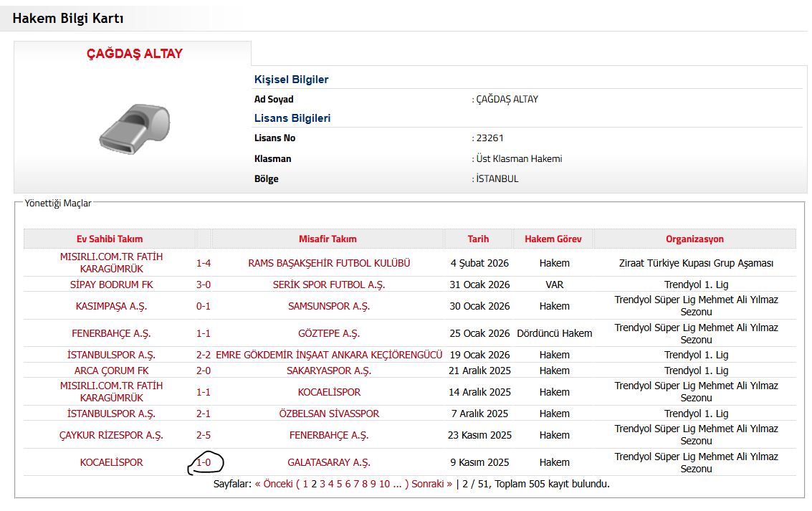Open FENERBAHÇE A.Ş. home team link
The image size is (812, 511).
pyautogui.click(x=111, y=333)
